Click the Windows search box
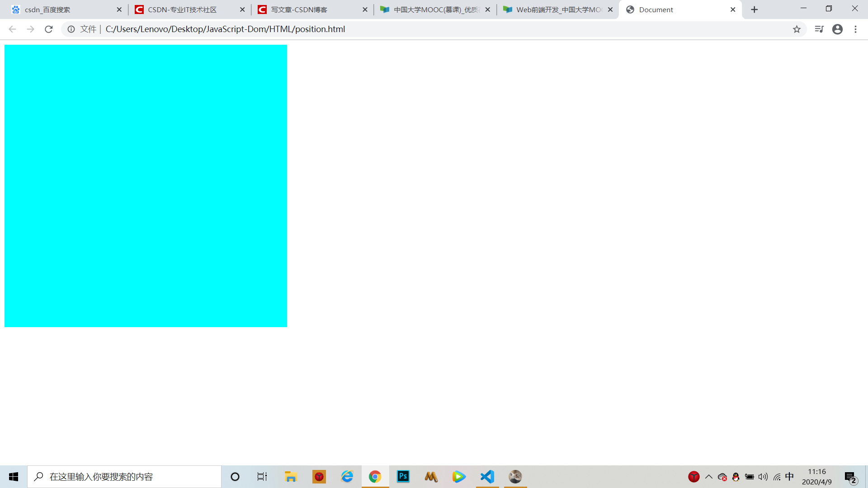The height and width of the screenshot is (488, 868). tap(124, 477)
